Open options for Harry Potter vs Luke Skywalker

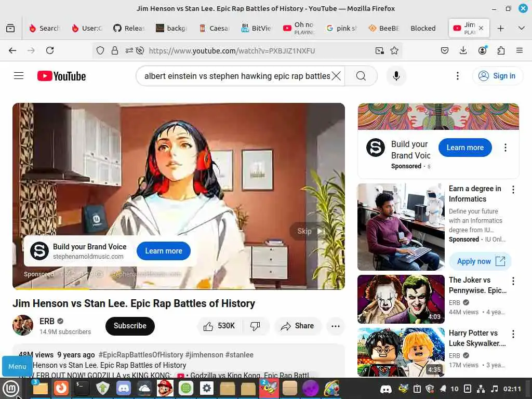513,334
